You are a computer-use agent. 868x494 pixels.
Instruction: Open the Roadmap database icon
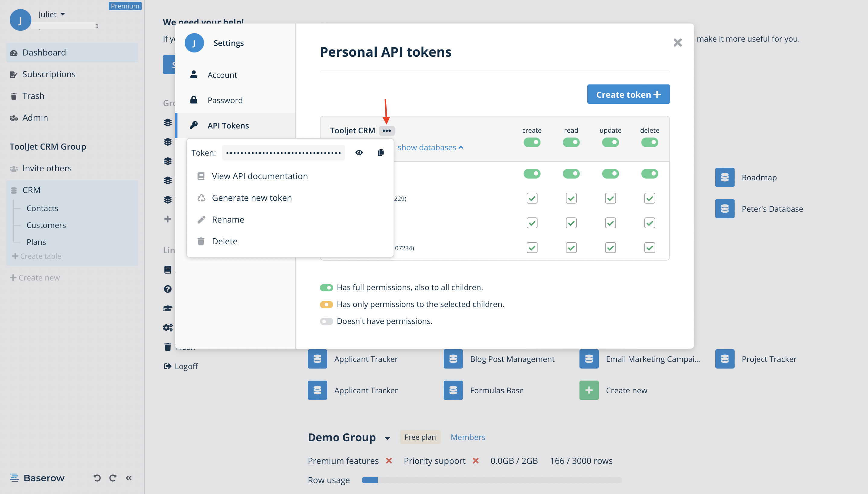click(724, 177)
